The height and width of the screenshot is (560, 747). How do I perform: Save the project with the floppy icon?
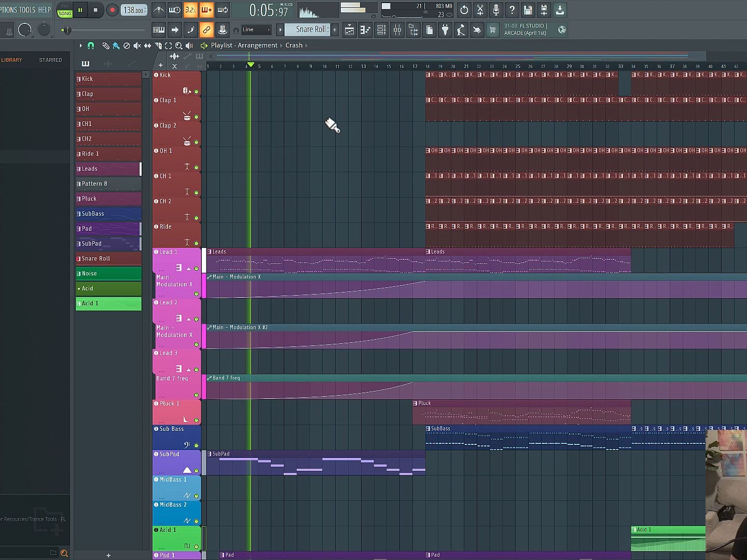click(x=528, y=10)
